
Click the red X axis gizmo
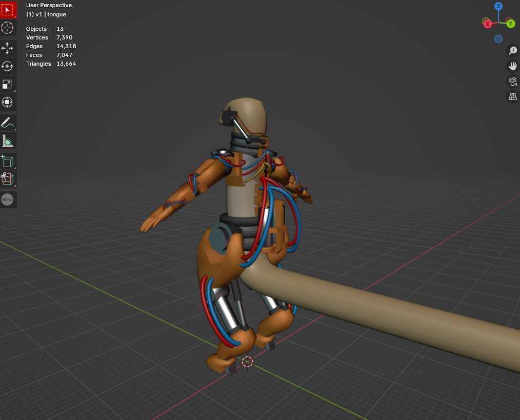(488, 24)
